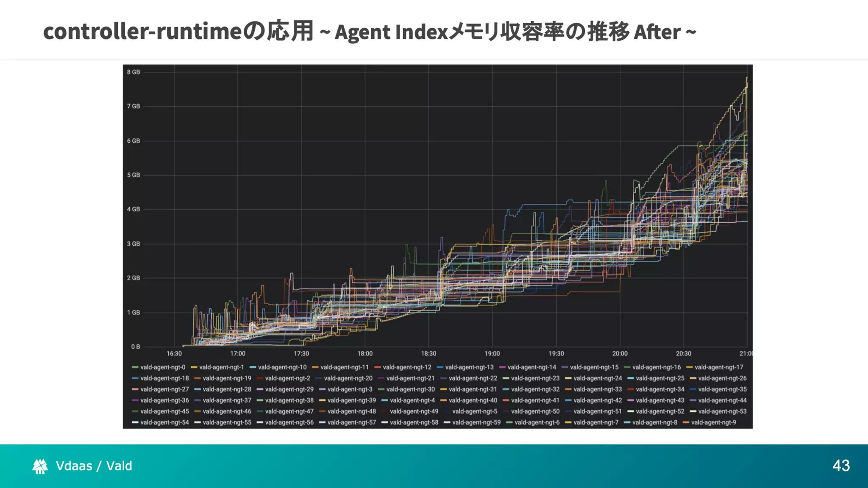Toggle vald-agent-ngt-1 legend entry
This screenshot has height=488, width=868.
tap(221, 367)
